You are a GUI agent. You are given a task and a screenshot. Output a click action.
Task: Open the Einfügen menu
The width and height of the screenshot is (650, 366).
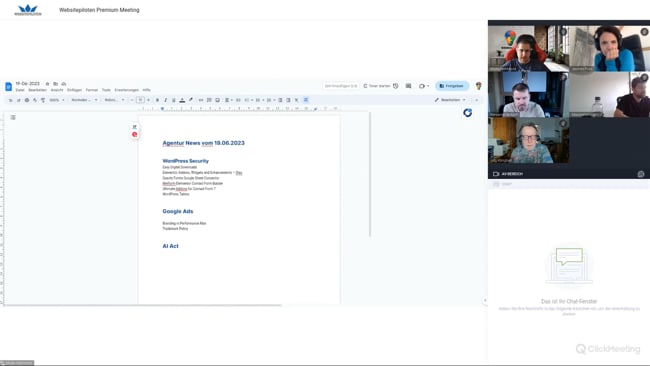pyautogui.click(x=75, y=90)
